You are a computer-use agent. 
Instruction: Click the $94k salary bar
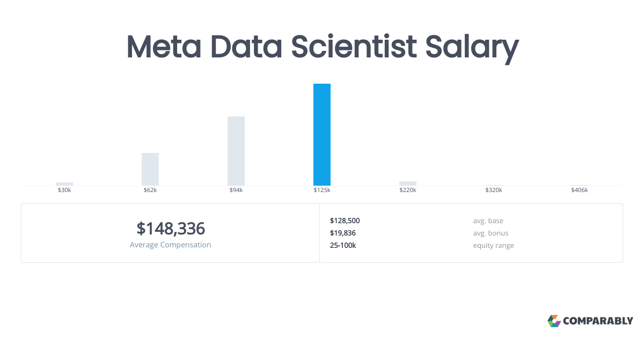(x=236, y=151)
